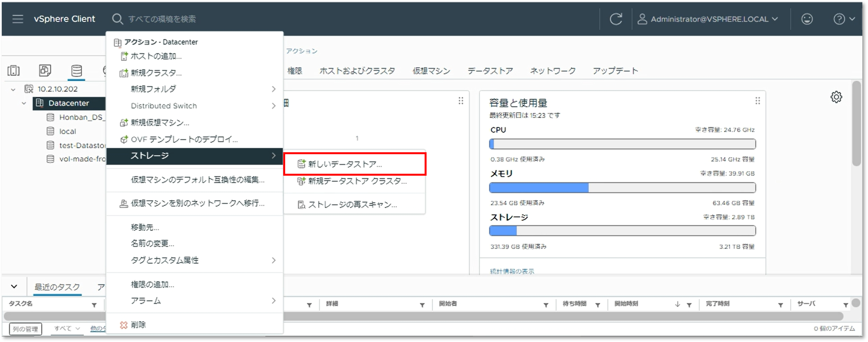The image size is (868, 342).
Task: Filter the 待ち時間 column
Action: [x=598, y=305]
